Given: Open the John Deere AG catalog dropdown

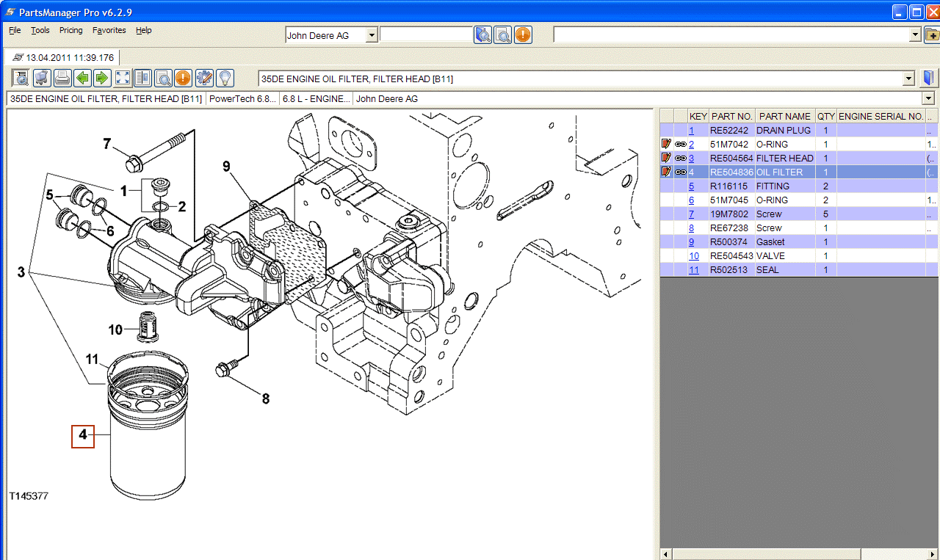Looking at the screenshot, I should (x=372, y=35).
